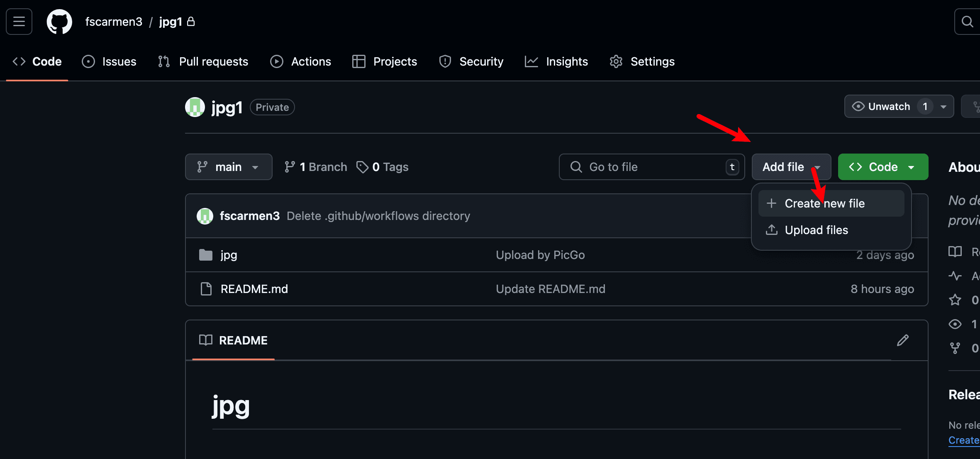
Task: Choose Upload files from the menu
Action: [x=831, y=230]
